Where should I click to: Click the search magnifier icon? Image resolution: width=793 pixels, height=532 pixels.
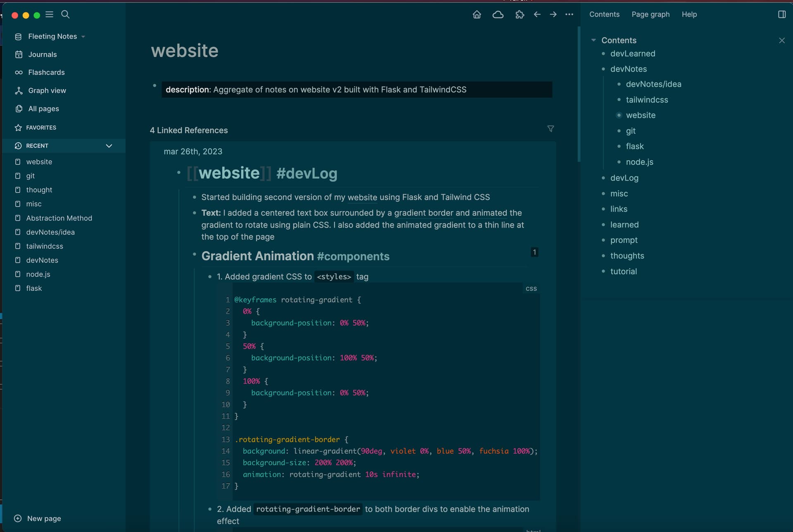point(65,14)
